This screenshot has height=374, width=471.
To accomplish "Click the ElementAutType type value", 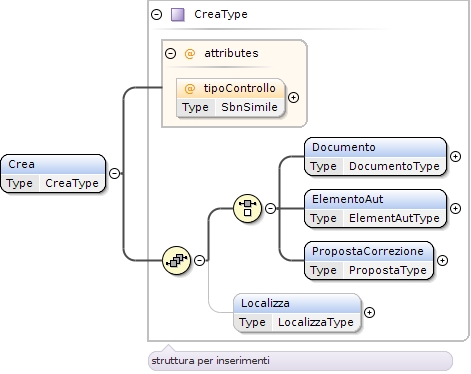I will [394, 218].
